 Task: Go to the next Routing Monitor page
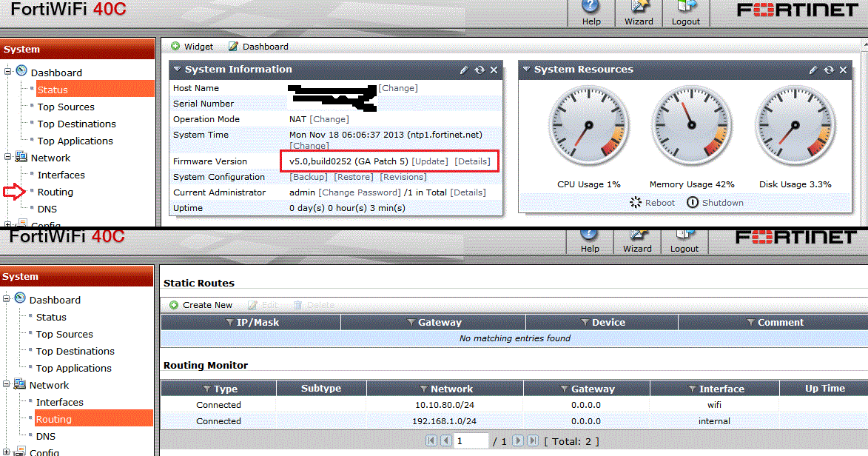(x=517, y=440)
